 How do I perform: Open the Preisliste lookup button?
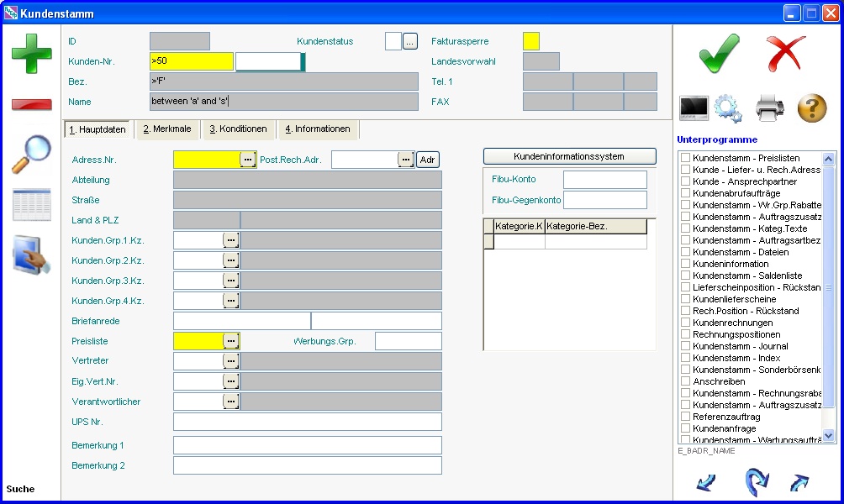[x=231, y=341]
